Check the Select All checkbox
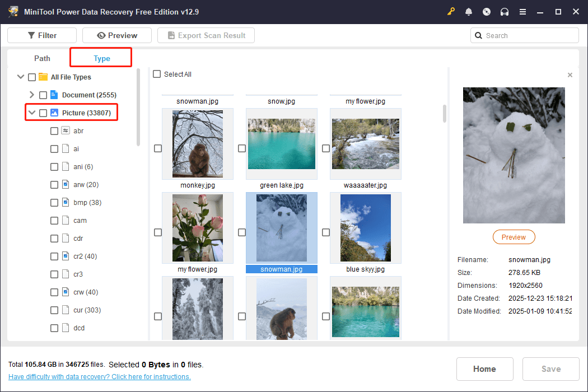 click(157, 74)
